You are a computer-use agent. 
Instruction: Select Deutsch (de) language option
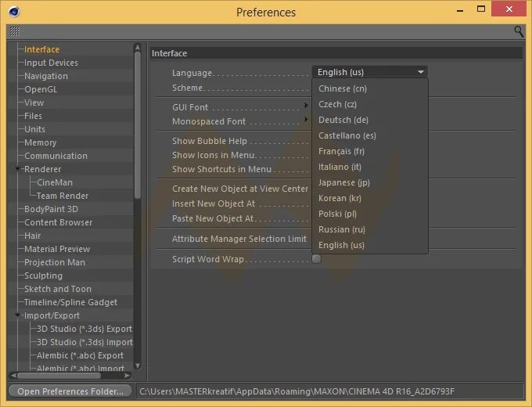pos(343,120)
